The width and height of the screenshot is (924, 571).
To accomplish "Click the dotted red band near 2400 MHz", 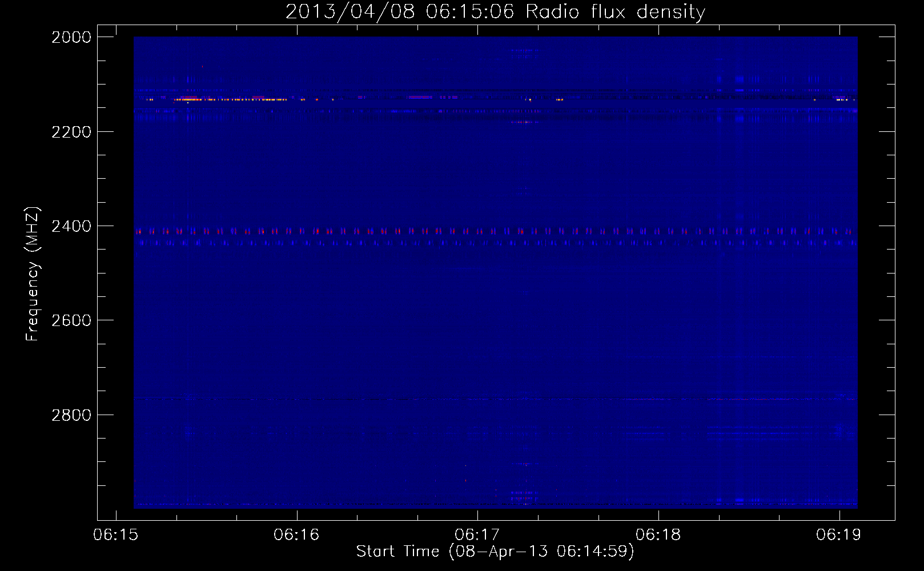I will 495,232.
